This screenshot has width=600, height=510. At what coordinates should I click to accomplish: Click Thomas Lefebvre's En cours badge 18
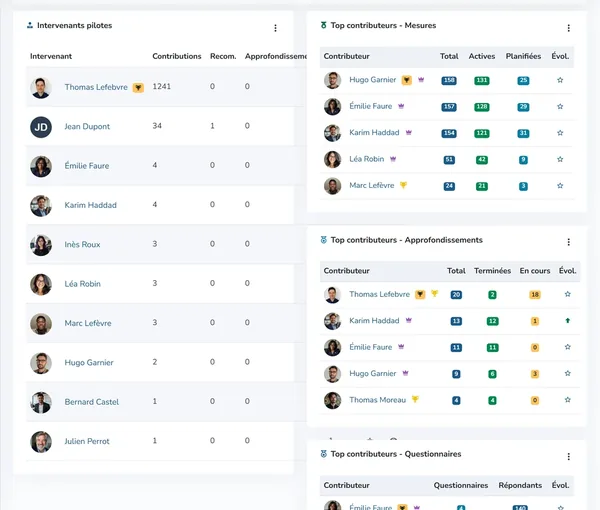click(x=535, y=295)
